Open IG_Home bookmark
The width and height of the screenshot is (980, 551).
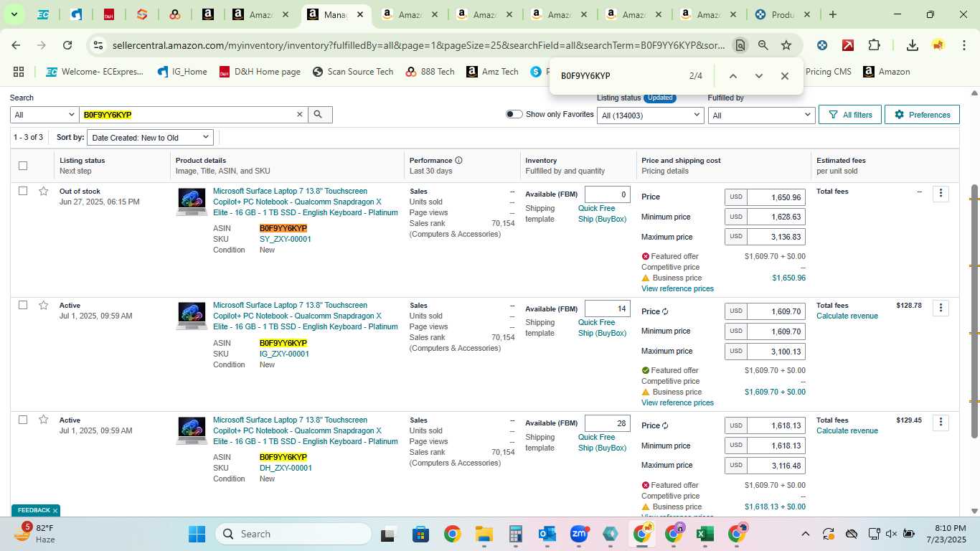182,72
